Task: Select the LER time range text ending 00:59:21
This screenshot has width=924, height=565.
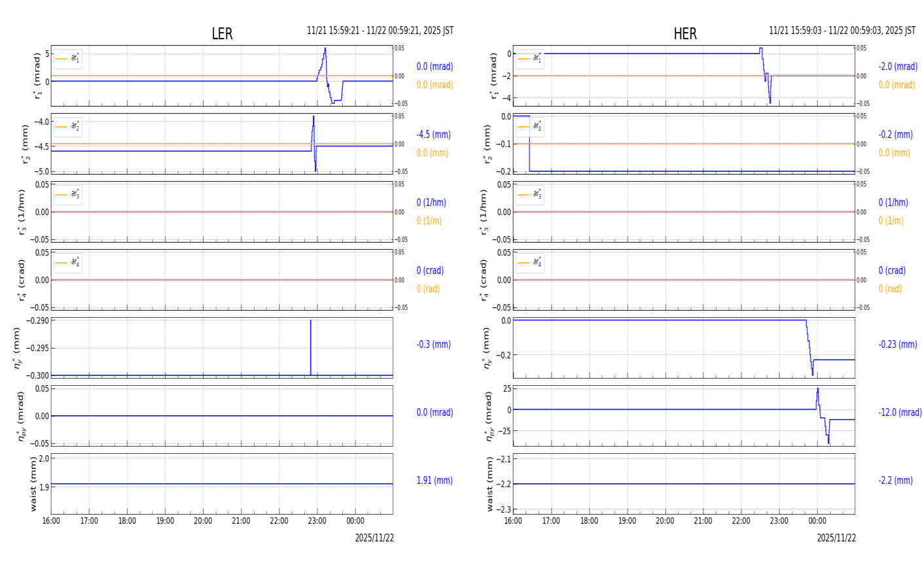Action: [380, 31]
